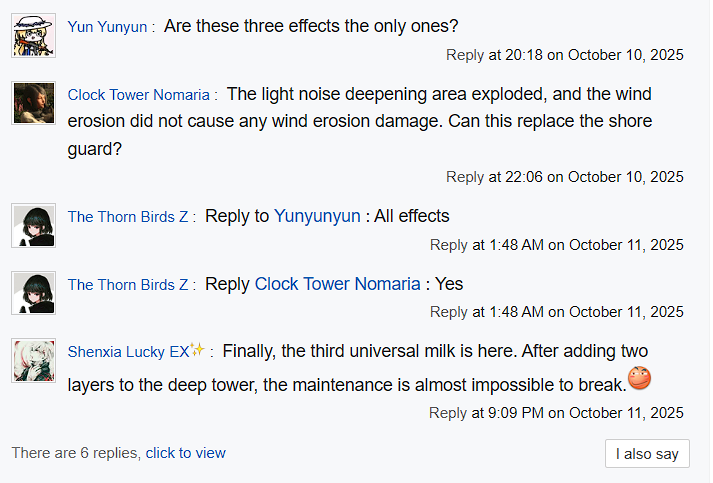Click second The Thorn Birds Z username
The width and height of the screenshot is (713, 483).
(x=127, y=285)
